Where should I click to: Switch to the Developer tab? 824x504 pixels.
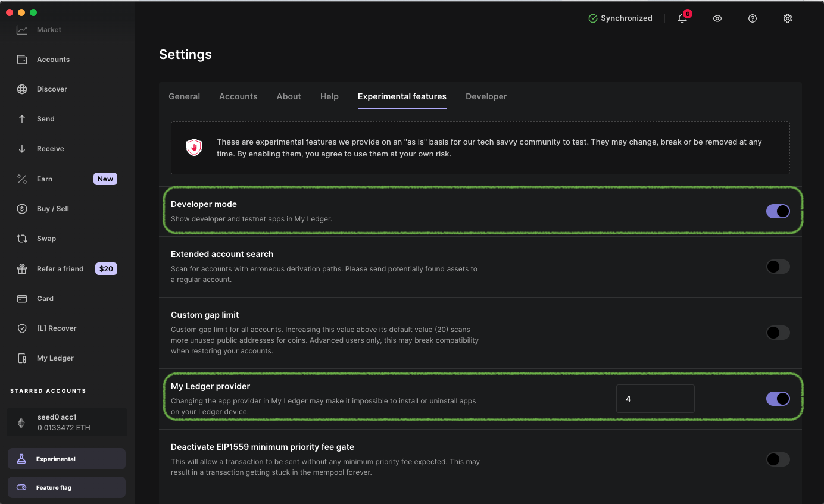click(486, 96)
